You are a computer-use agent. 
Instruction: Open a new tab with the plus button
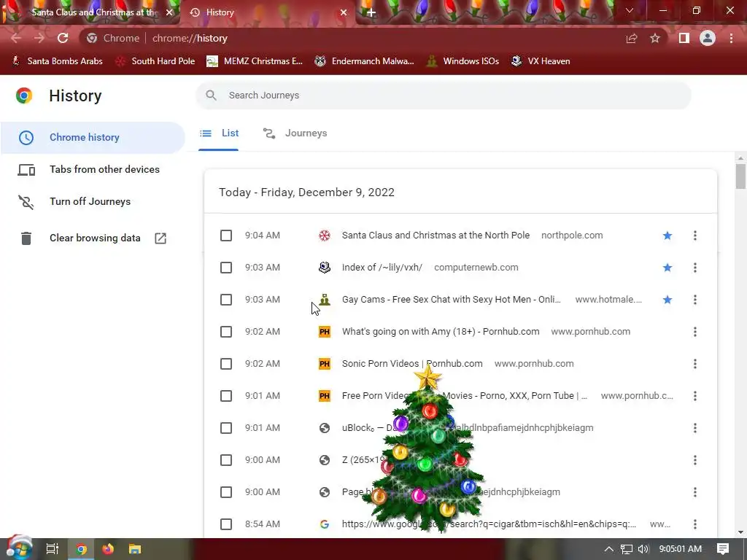371,12
